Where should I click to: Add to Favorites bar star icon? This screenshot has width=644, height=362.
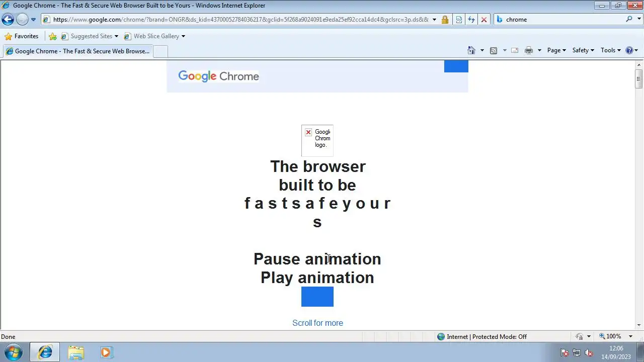53,36
